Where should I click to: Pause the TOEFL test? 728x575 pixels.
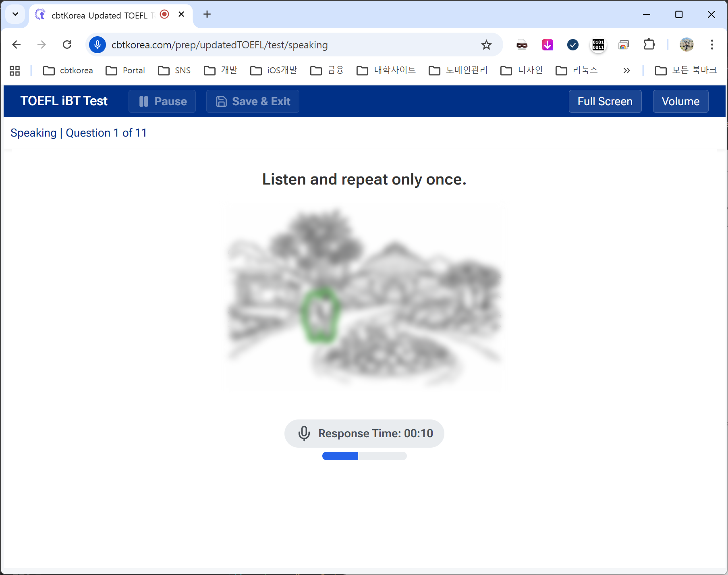[162, 101]
